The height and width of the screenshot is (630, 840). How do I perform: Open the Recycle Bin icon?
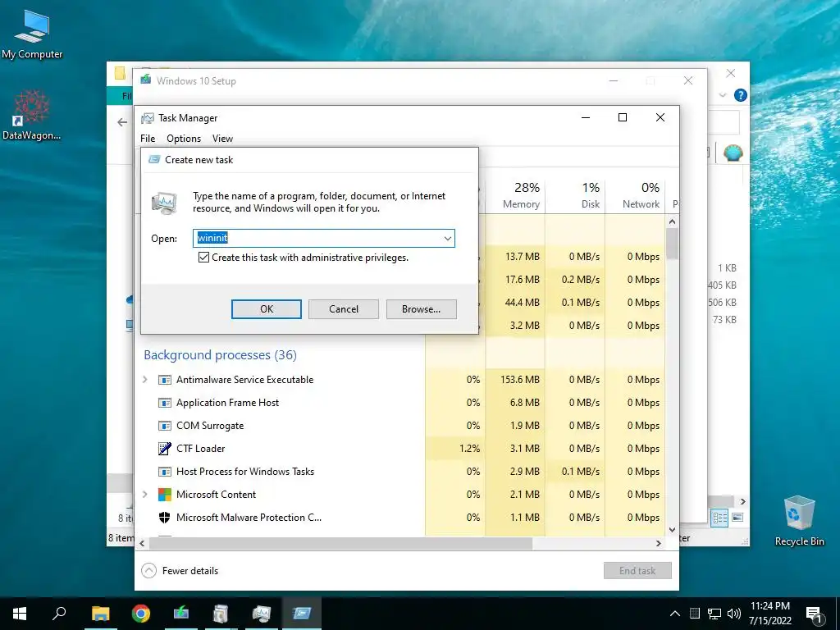799,521
